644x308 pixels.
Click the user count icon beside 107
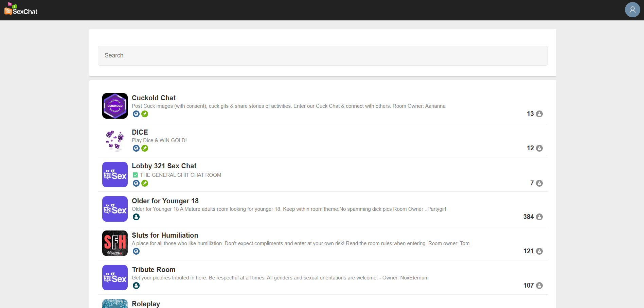[x=539, y=286]
